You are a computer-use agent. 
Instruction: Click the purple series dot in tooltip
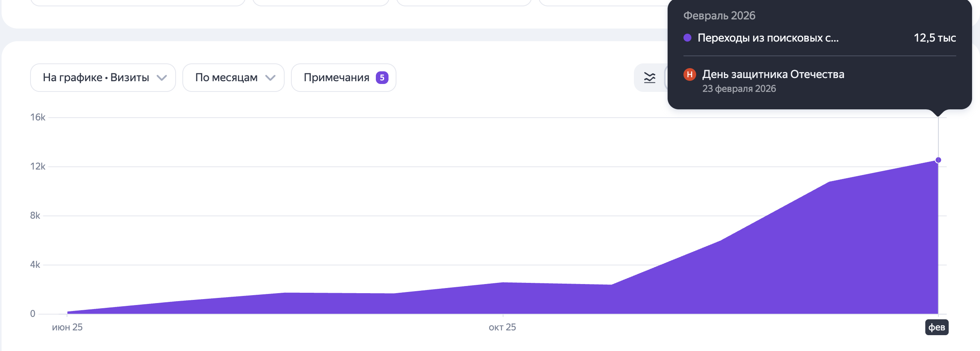tap(687, 38)
